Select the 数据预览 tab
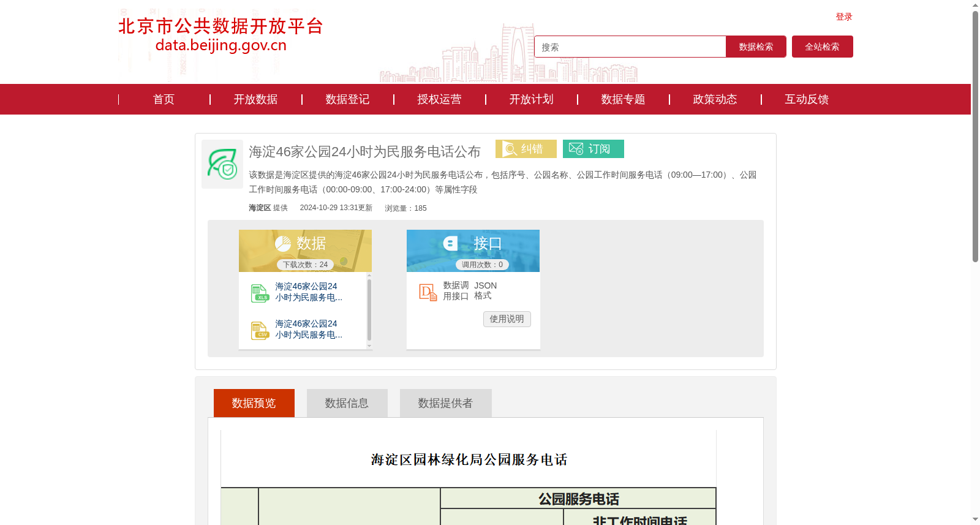Viewport: 980px width, 525px height. coord(254,403)
